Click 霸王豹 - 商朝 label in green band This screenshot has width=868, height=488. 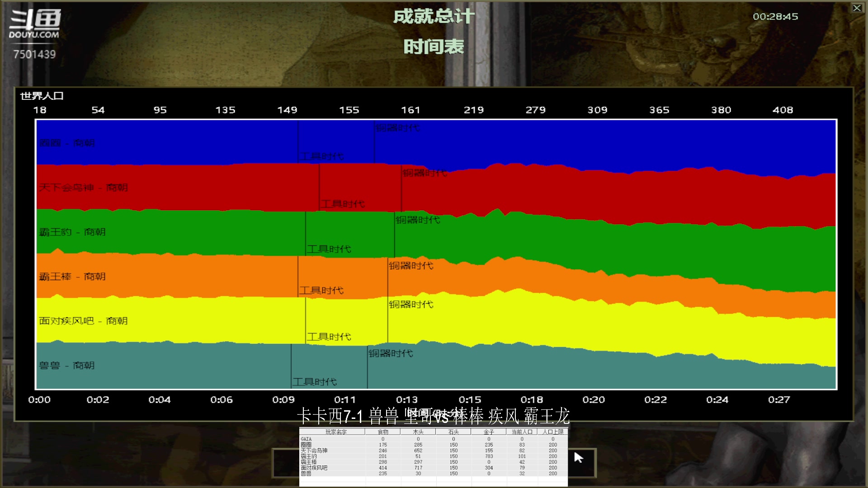tap(72, 232)
